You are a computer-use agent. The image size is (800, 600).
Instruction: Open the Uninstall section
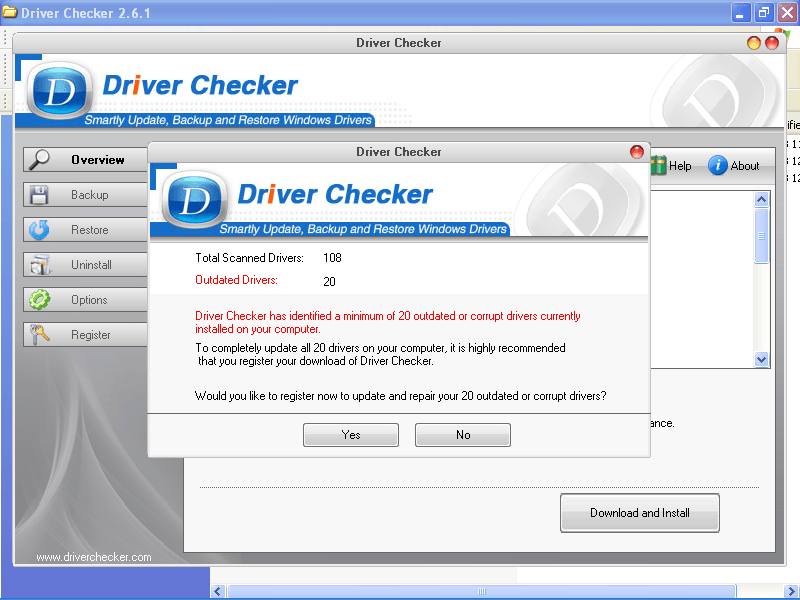click(85, 265)
